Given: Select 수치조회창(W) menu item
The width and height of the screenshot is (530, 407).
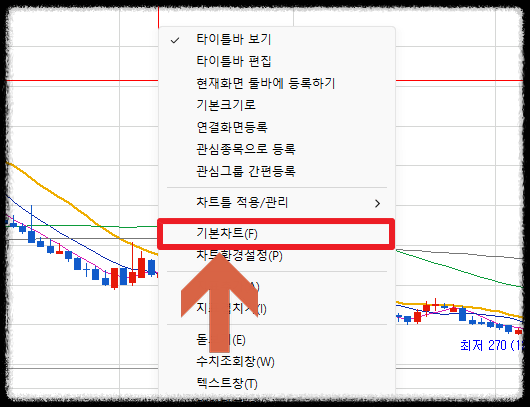Looking at the screenshot, I should (x=276, y=362).
